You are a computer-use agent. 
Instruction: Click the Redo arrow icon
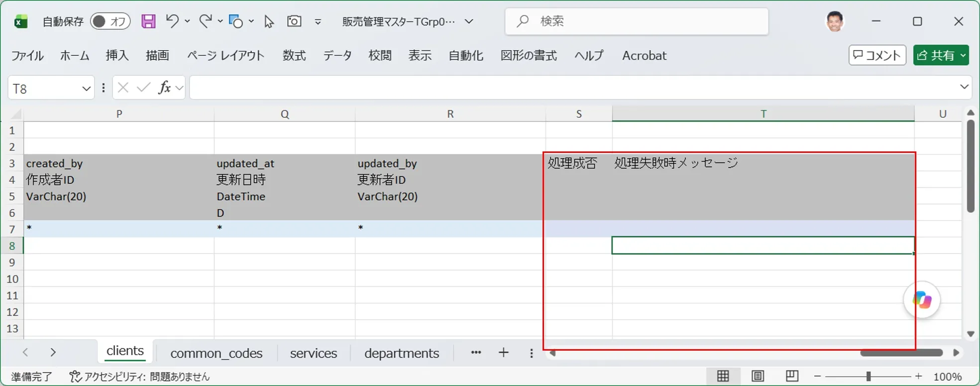205,21
